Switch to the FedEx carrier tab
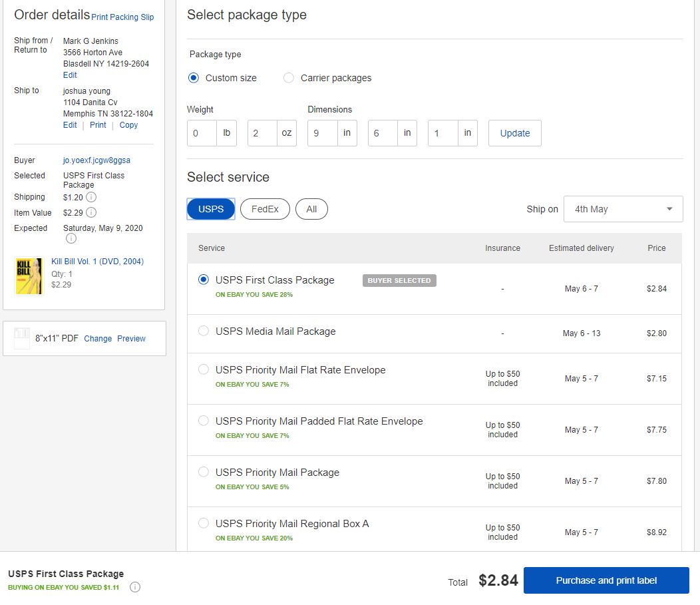This screenshot has height=605, width=700. (x=265, y=209)
